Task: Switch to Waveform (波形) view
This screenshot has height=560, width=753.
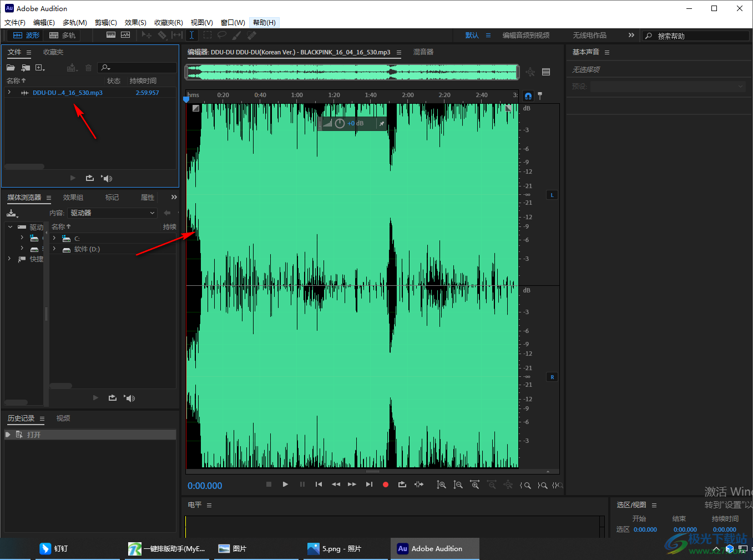Action: (26, 35)
